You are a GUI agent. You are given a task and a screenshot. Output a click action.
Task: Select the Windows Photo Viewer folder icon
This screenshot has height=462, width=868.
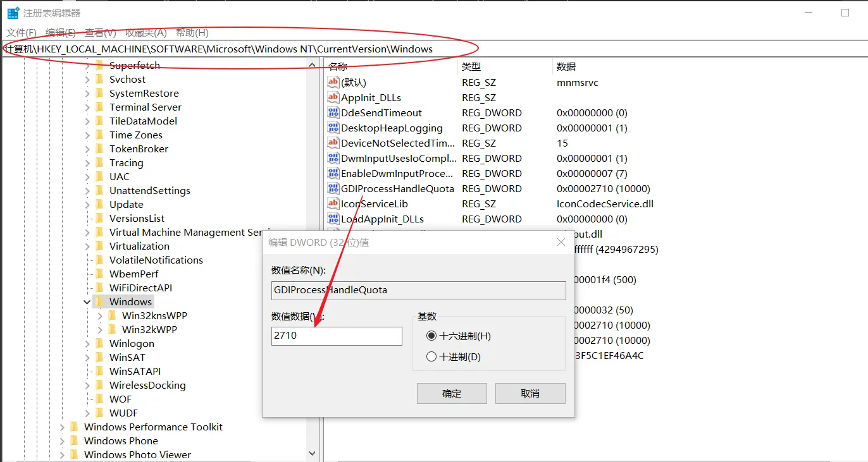pos(74,454)
